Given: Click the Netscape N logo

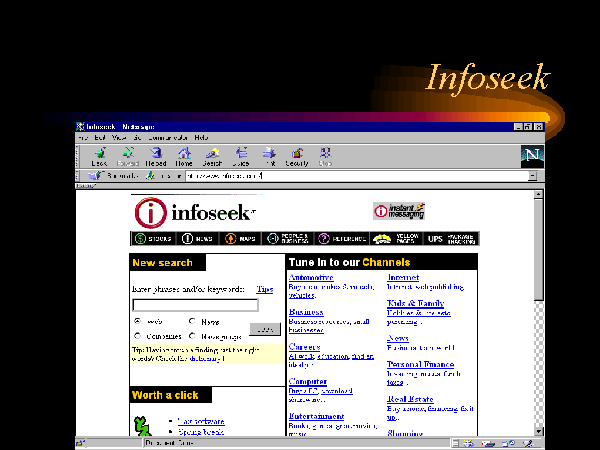Looking at the screenshot, I should [530, 155].
